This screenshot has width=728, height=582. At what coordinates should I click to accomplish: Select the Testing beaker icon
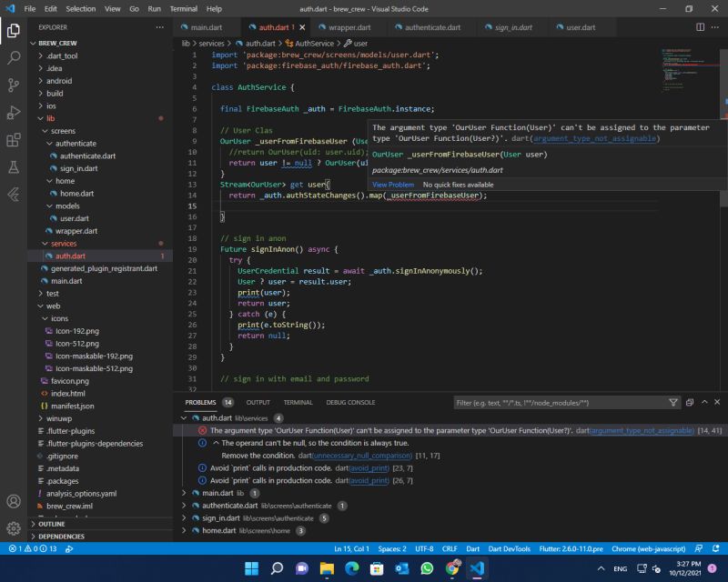(x=12, y=166)
